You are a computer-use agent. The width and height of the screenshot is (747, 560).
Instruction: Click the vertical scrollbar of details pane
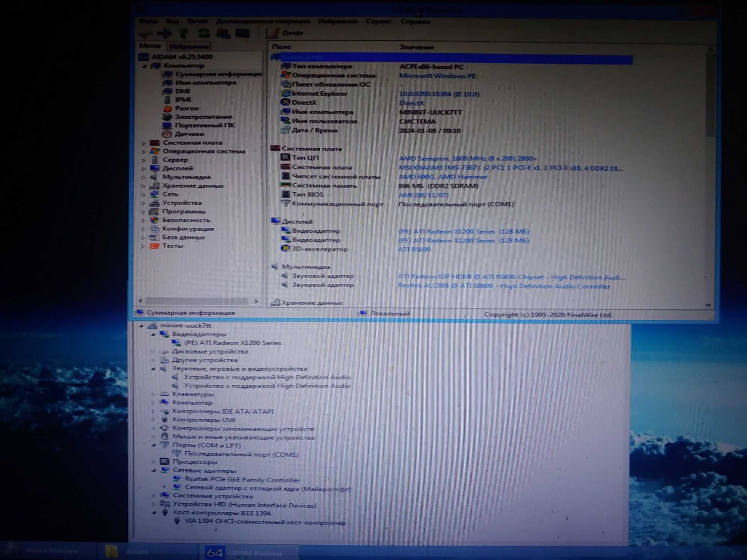(x=710, y=95)
